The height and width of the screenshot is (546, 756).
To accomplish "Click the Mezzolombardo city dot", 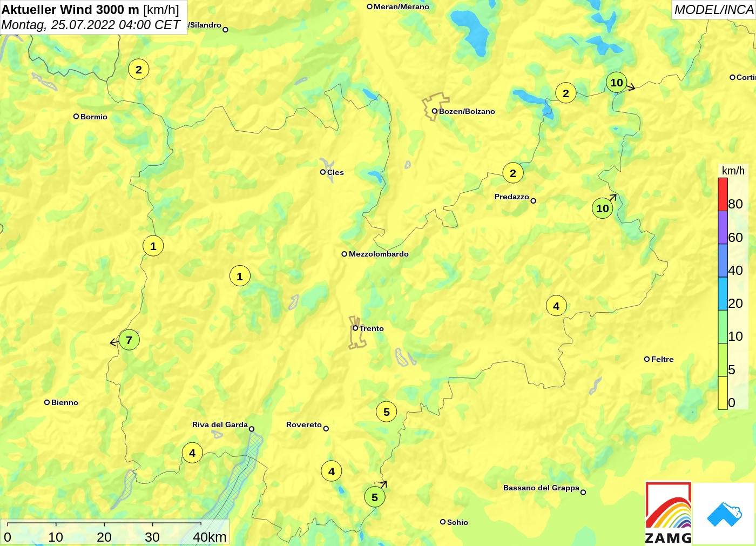I will 345,254.
